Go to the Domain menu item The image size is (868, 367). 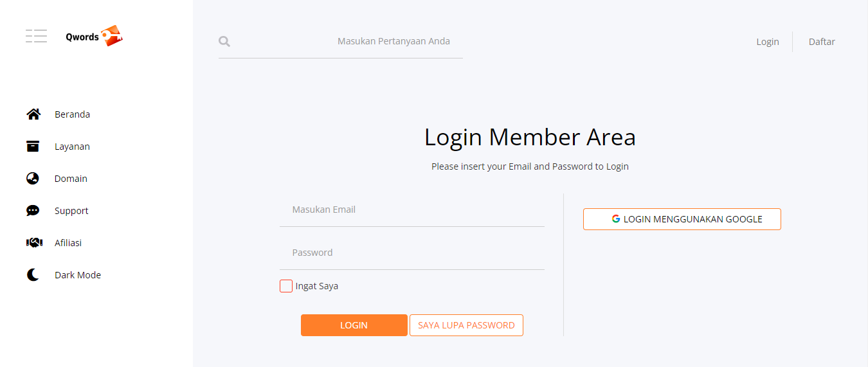point(71,179)
